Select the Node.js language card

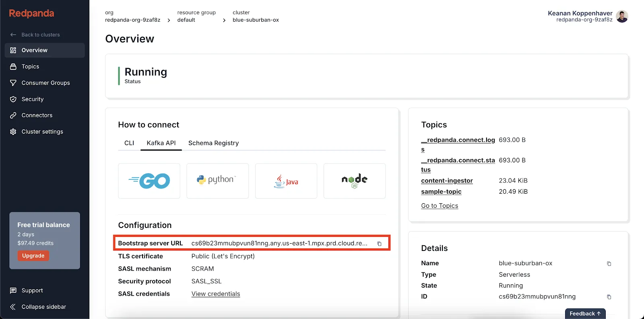click(355, 181)
